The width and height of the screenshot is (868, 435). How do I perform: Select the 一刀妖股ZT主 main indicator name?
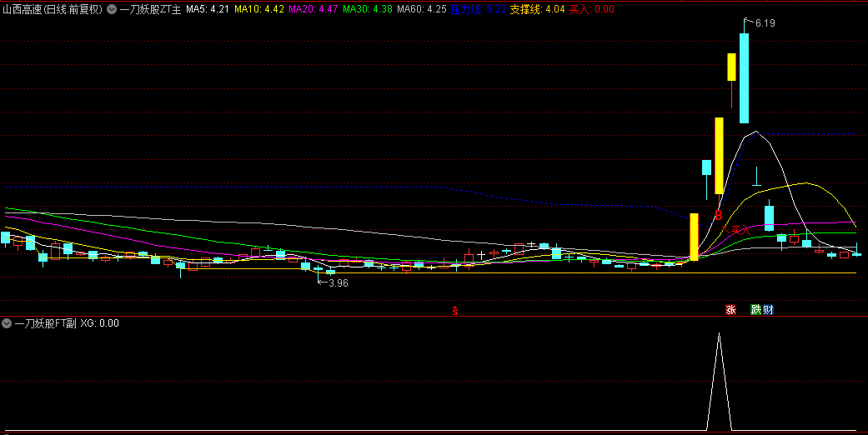point(150,10)
